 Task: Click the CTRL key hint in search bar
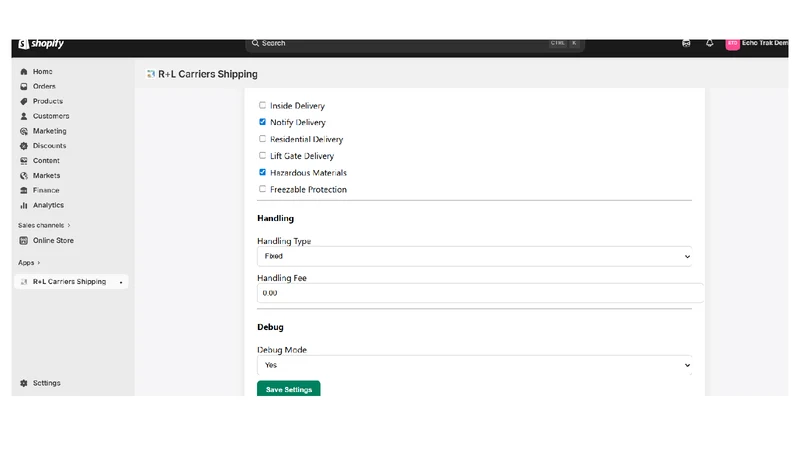click(558, 43)
